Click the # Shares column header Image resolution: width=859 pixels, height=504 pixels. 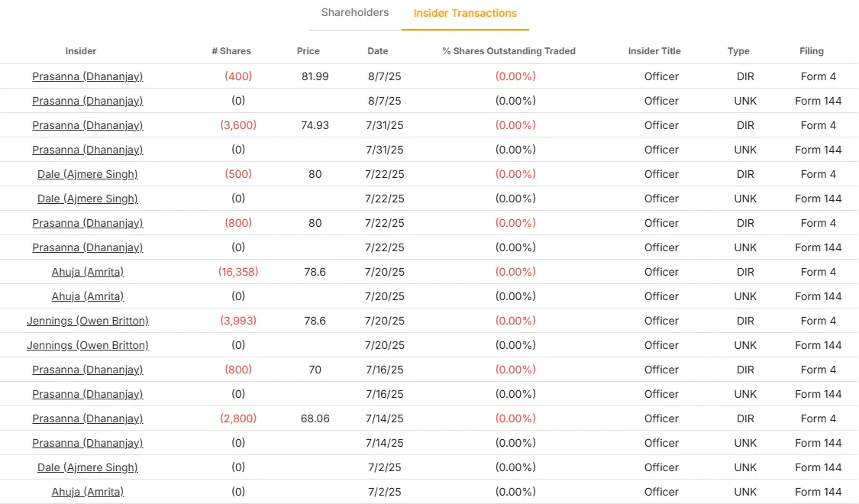(231, 51)
